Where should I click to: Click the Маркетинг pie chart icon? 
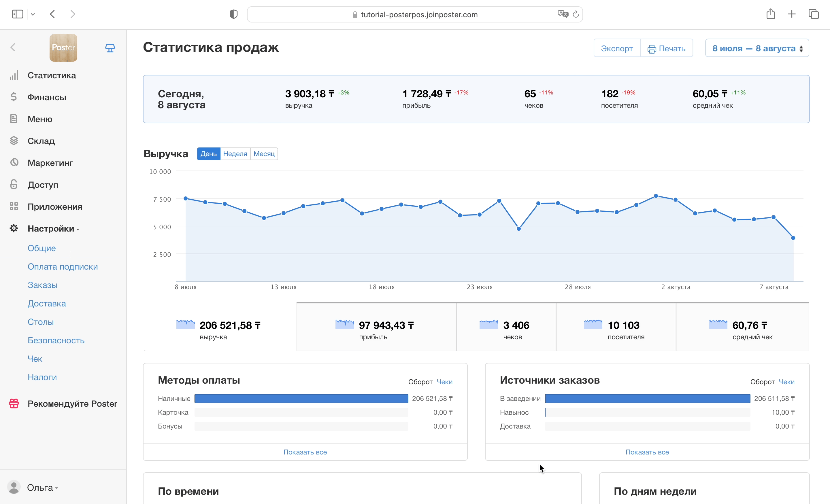pos(14,163)
